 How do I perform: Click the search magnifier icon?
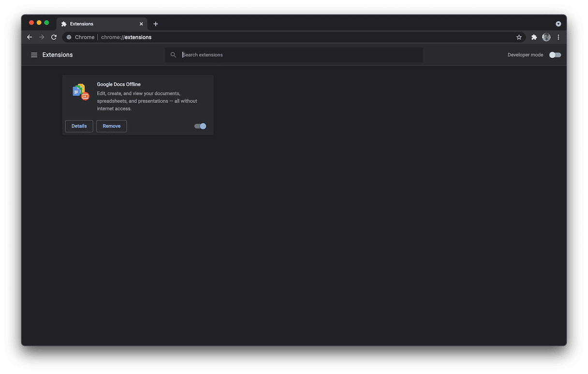click(173, 55)
